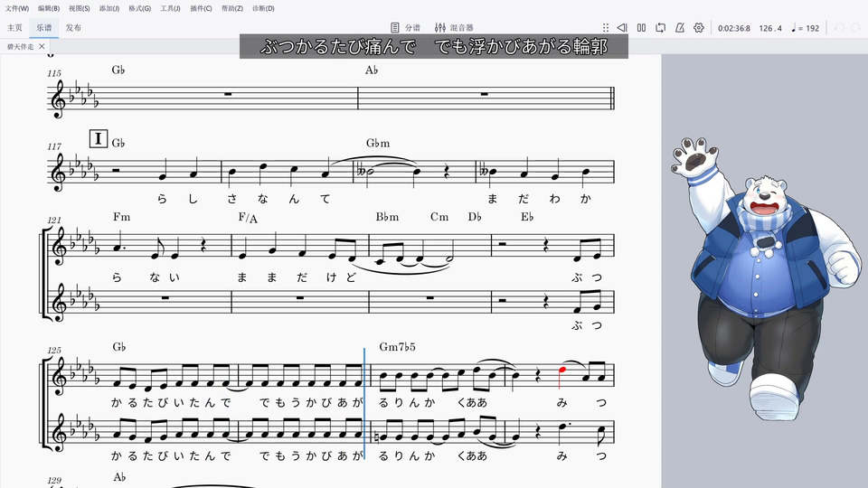The height and width of the screenshot is (488, 868).
Task: Select the Eb chord symbol
Action: (x=526, y=217)
